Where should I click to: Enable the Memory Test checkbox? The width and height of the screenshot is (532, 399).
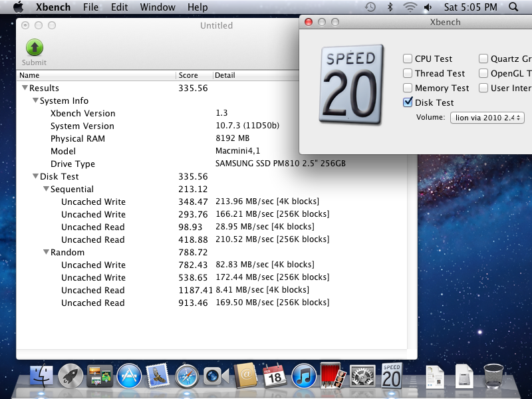[408, 88]
